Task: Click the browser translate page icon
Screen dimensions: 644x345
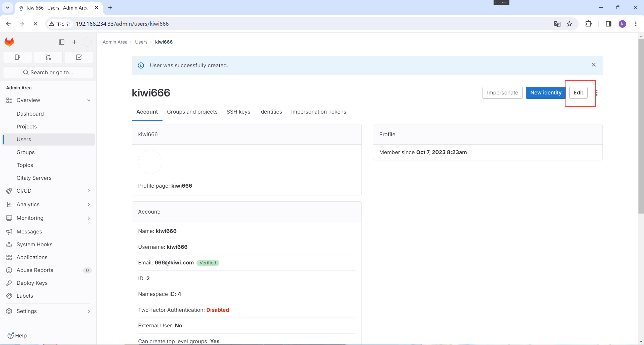Action: pyautogui.click(x=557, y=24)
